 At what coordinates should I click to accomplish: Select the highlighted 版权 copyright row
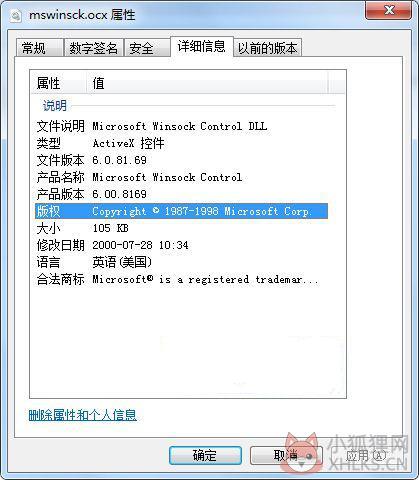coord(181,211)
